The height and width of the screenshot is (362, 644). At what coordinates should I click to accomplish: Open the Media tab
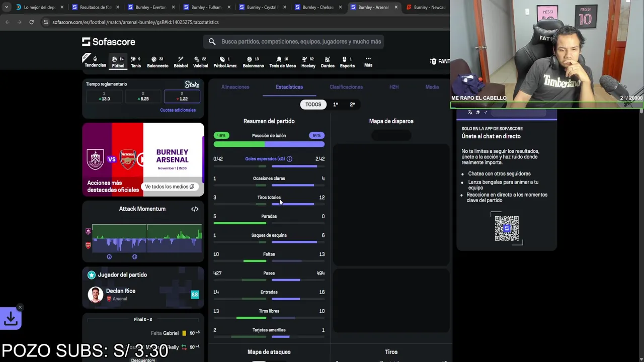432,87
